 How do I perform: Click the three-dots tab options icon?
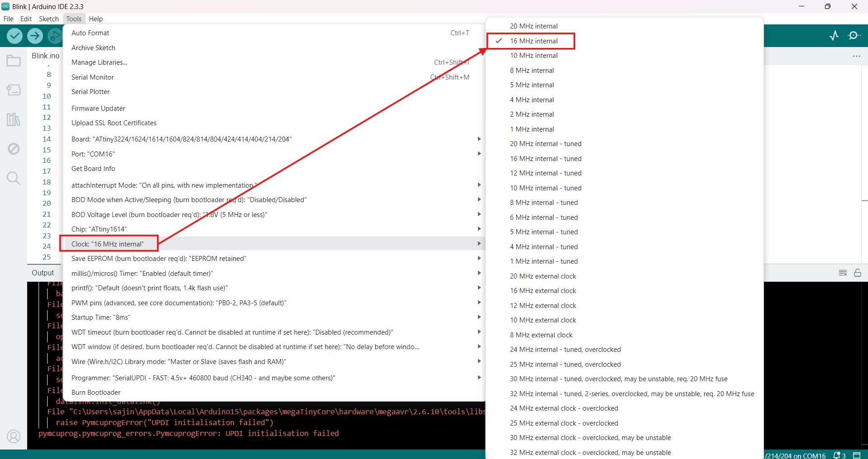tap(856, 56)
